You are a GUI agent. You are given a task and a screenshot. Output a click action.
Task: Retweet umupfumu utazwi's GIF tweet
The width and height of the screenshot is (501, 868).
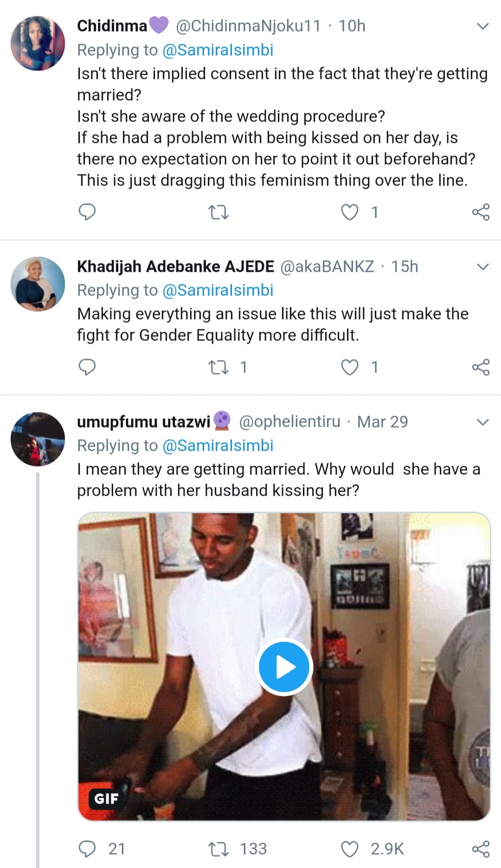coord(218,849)
